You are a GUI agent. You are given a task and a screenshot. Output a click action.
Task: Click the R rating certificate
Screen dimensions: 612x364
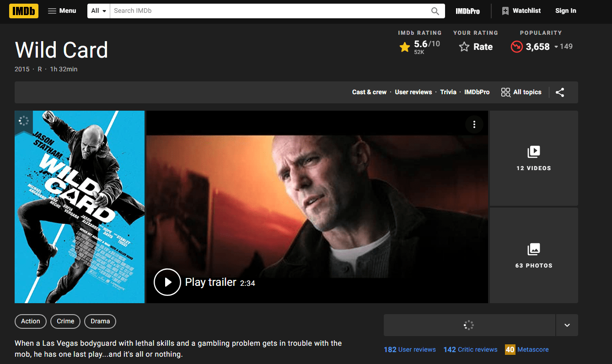pos(40,69)
